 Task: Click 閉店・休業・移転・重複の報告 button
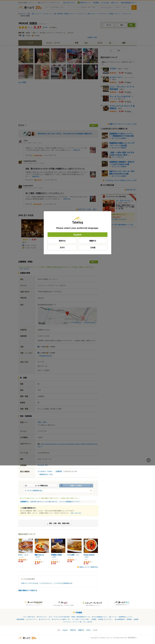coord(58,523)
